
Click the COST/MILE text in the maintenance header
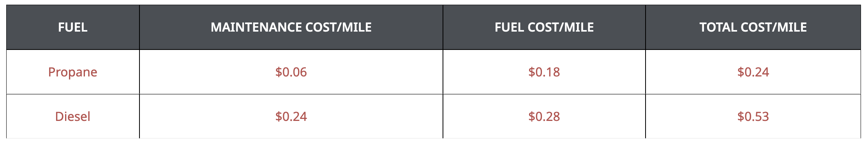coord(339,27)
